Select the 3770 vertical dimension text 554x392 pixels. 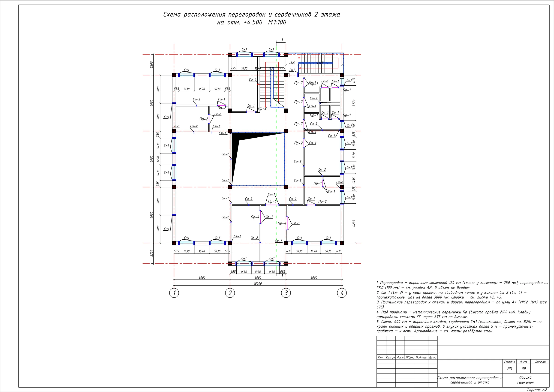354,103
